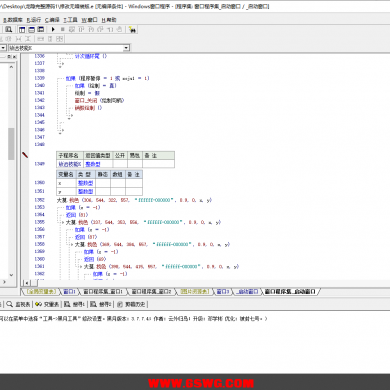Select the 窗口程序集_启动窗口 tab
The height and width of the screenshot is (390, 390).
click(x=290, y=292)
